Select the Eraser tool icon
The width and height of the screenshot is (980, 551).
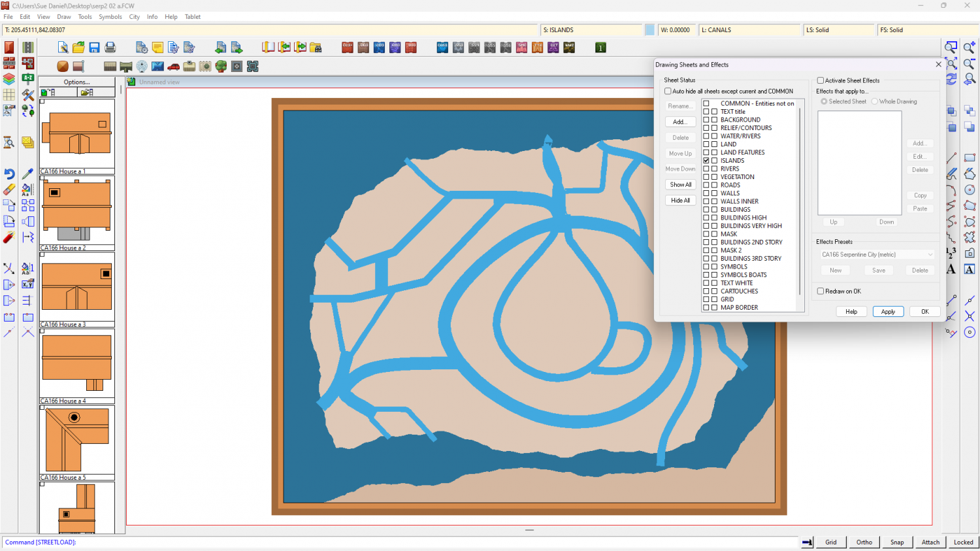[9, 190]
